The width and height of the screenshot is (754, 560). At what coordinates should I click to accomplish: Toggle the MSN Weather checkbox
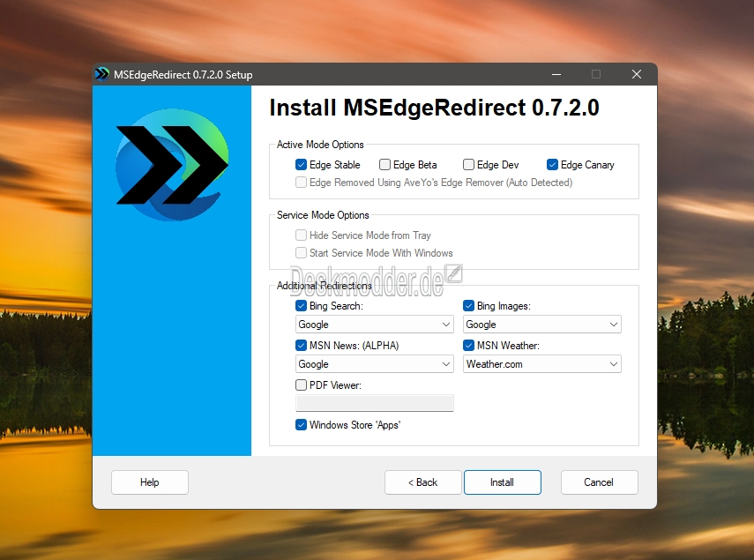[468, 345]
